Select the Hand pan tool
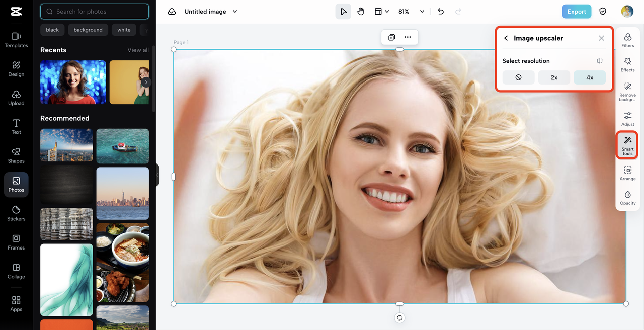Screen dimensions: 644x330 [x=361, y=12]
